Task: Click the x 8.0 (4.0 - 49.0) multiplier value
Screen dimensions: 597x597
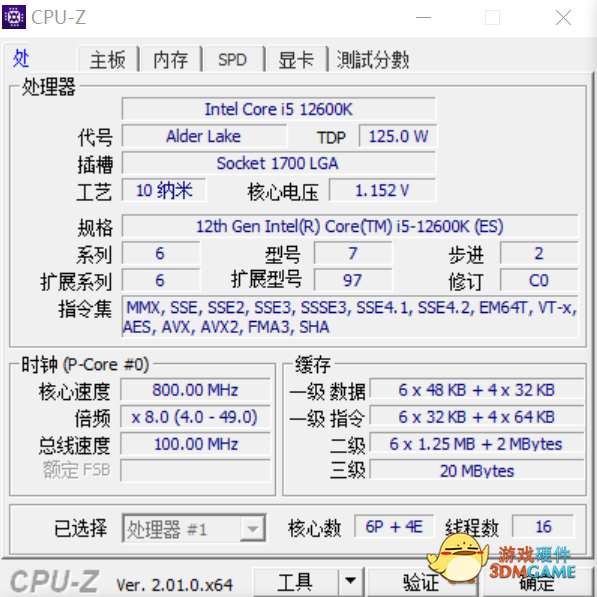Action: tap(195, 417)
